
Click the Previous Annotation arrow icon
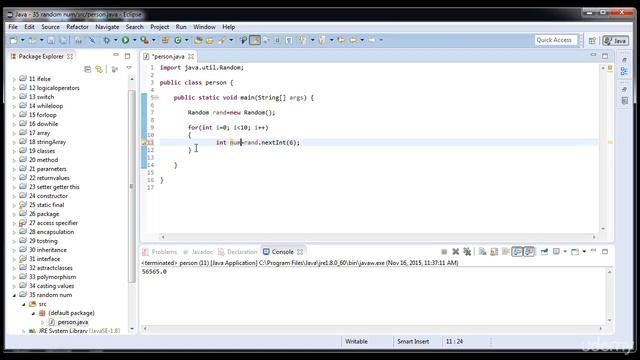(x=322, y=40)
